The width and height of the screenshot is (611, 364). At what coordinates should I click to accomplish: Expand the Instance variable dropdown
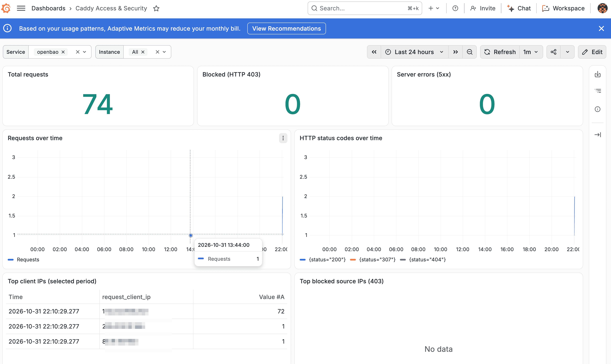[164, 52]
